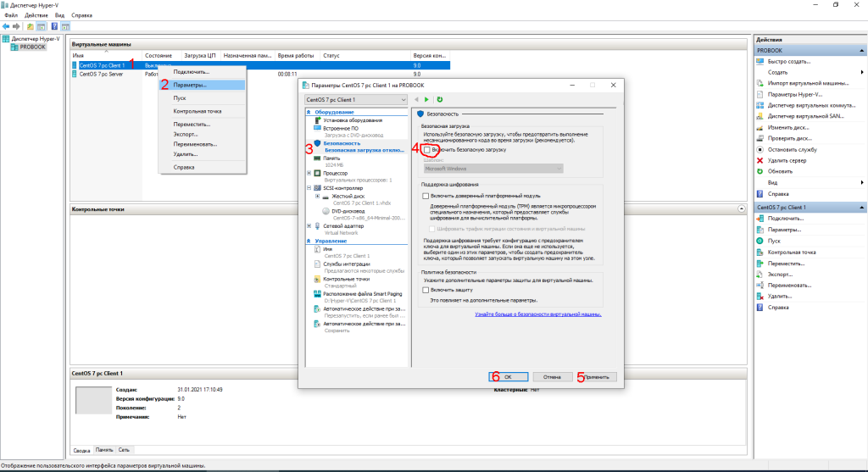Open the Действие menu
This screenshot has height=472, width=868.
[36, 15]
